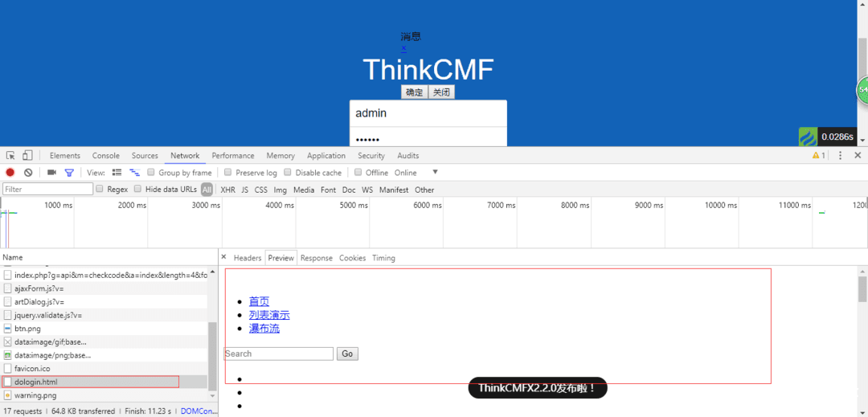Image resolution: width=868 pixels, height=417 pixels.
Task: View the Cookies tab
Action: click(353, 258)
